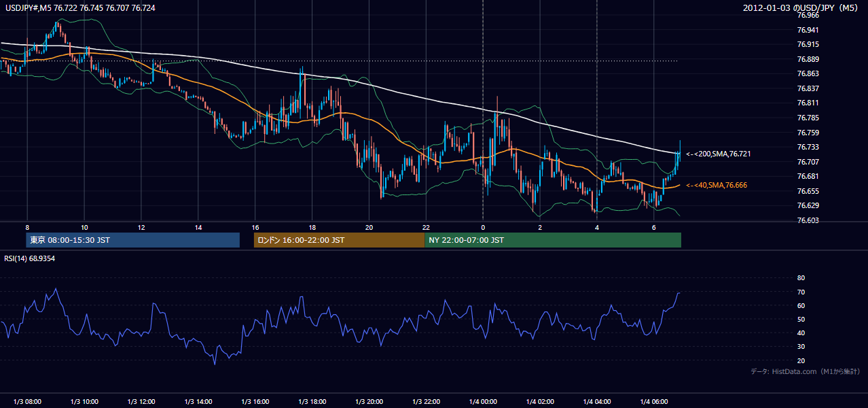The height and width of the screenshot is (408, 868).
Task: Click RSI axis value 40
Action: (801, 333)
